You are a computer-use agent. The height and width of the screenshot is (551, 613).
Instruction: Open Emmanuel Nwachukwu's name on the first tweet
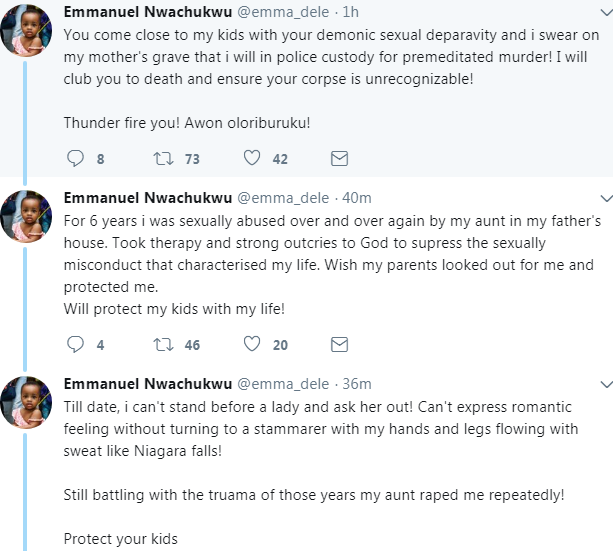click(148, 12)
